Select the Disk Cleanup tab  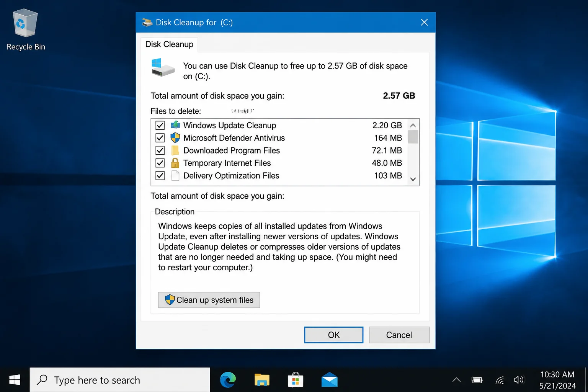click(169, 44)
